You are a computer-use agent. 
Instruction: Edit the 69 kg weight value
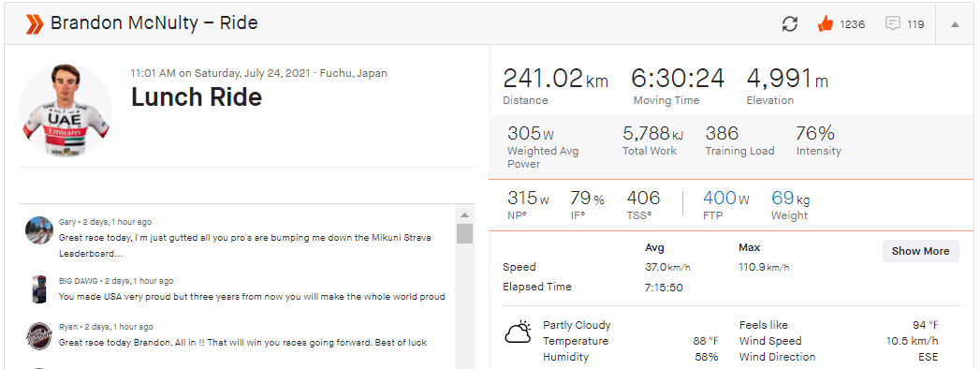(791, 199)
